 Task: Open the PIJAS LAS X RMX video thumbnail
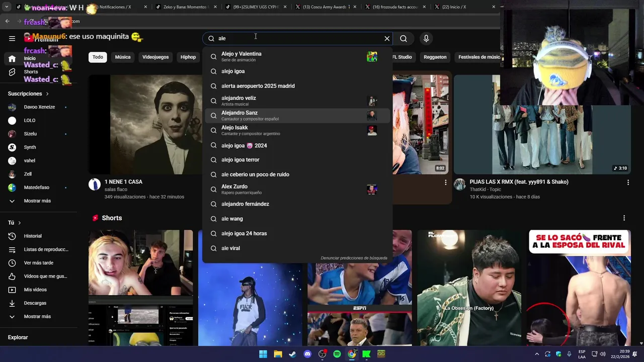click(x=542, y=124)
